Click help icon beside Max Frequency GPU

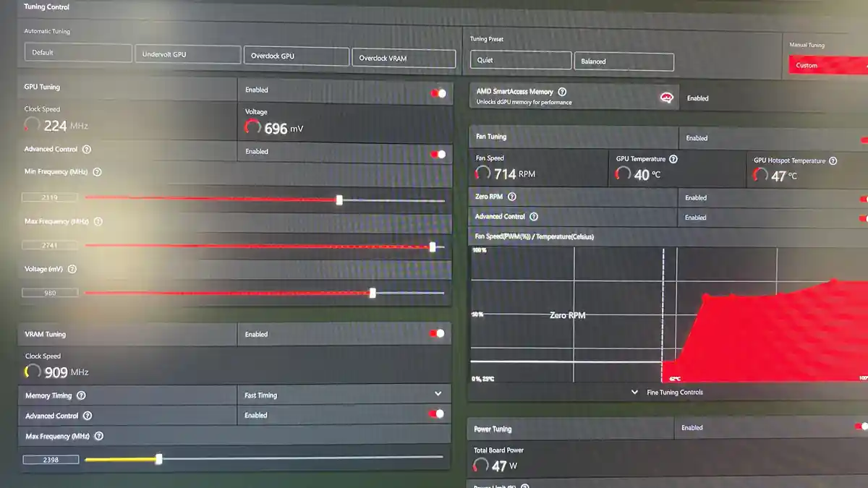point(98,222)
